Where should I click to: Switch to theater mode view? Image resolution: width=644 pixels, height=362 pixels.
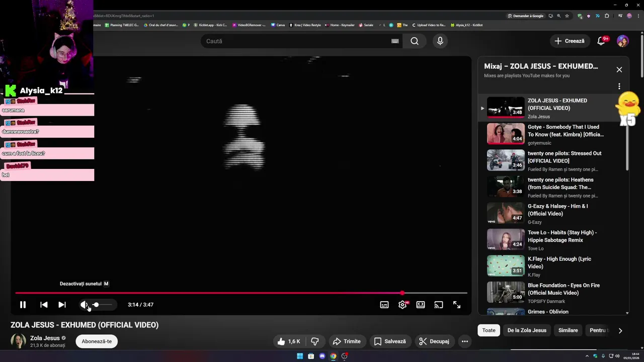pos(421,305)
